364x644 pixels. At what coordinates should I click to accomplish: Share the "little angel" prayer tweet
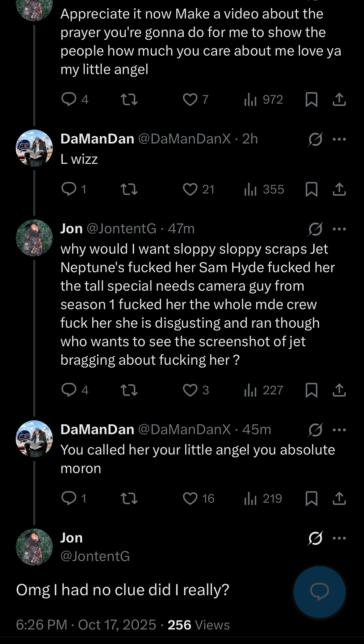(x=339, y=100)
